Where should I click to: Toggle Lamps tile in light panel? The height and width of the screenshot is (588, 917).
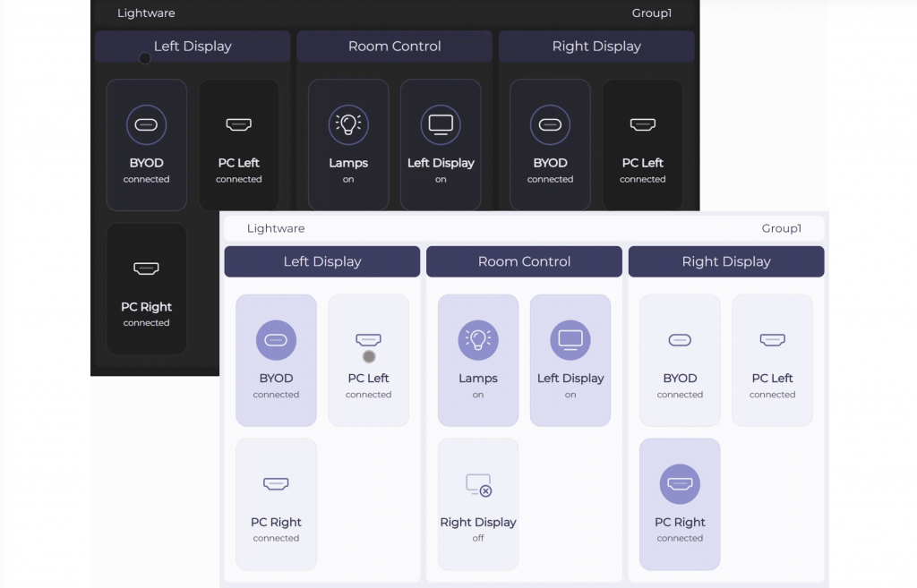tap(478, 360)
